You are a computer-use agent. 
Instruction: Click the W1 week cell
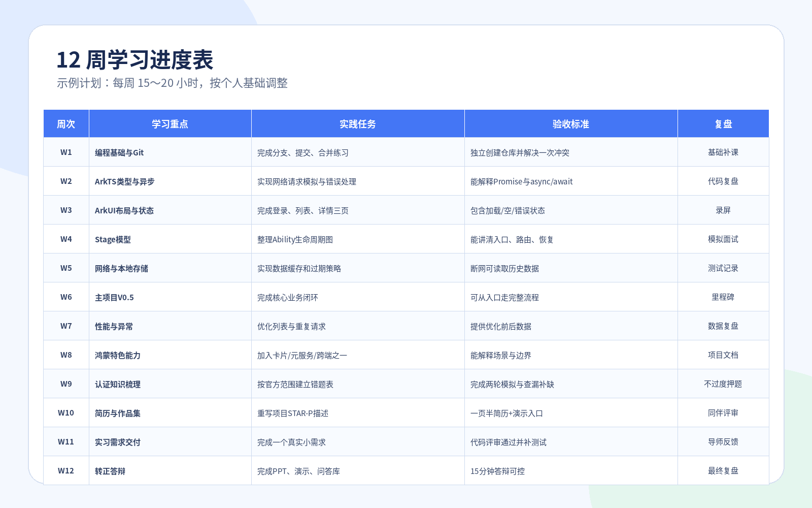click(66, 152)
